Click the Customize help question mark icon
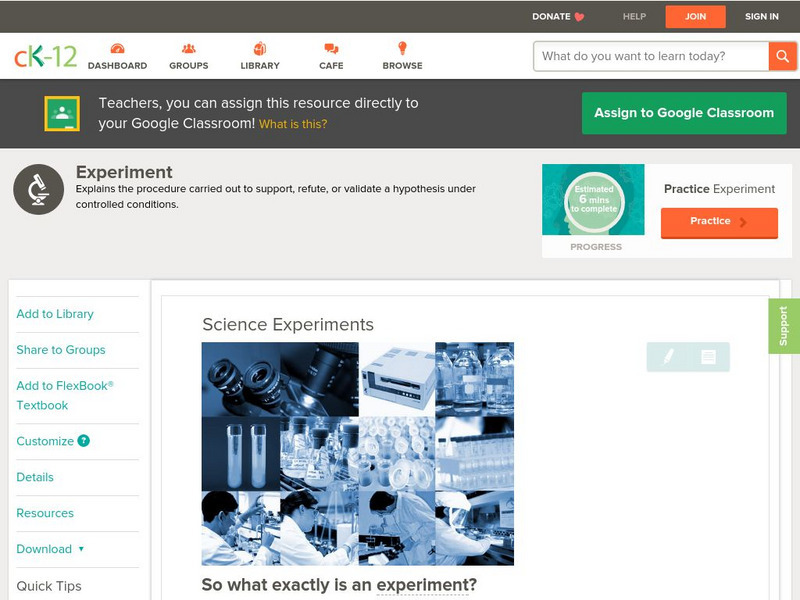800x600 pixels. [x=83, y=441]
